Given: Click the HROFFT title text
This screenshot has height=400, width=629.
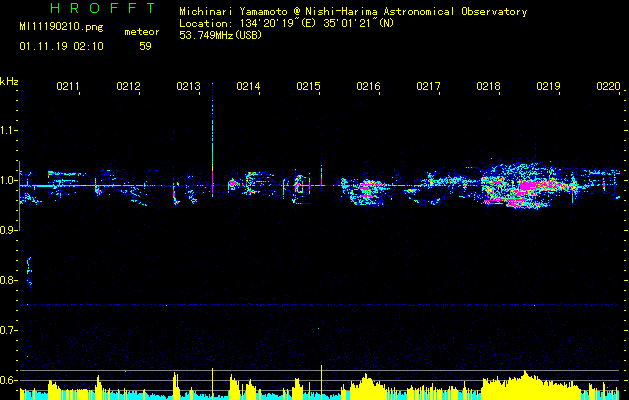Looking at the screenshot, I should click(103, 8).
